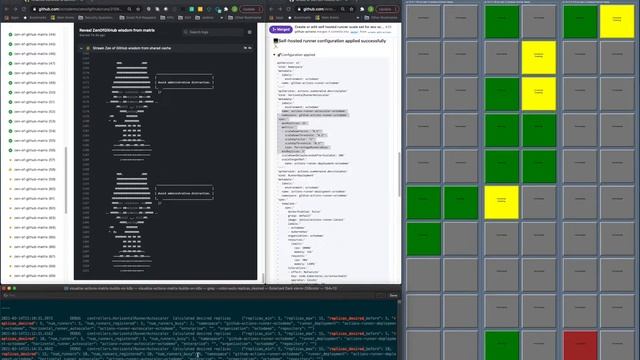Expand hidden bookmarks chevron in left browser
Screen dimensions: 640x360
tap(222, 18)
